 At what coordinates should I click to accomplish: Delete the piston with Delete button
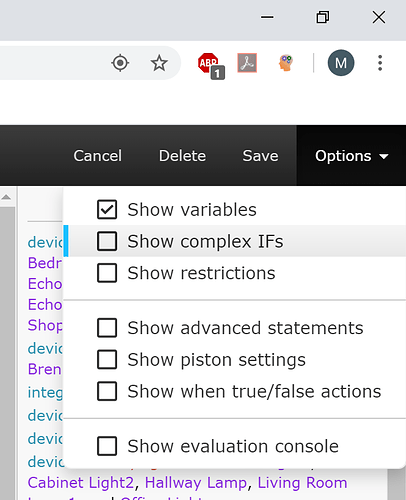click(182, 156)
